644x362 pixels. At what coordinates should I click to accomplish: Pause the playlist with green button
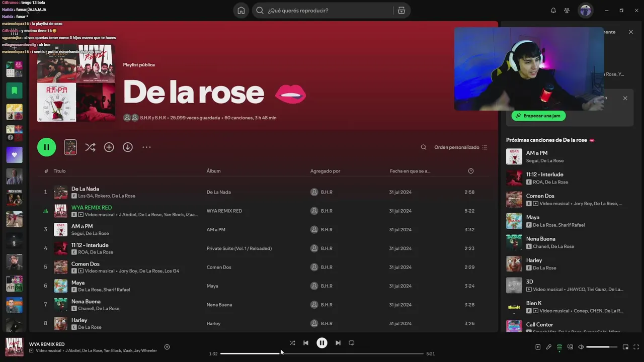(x=46, y=147)
